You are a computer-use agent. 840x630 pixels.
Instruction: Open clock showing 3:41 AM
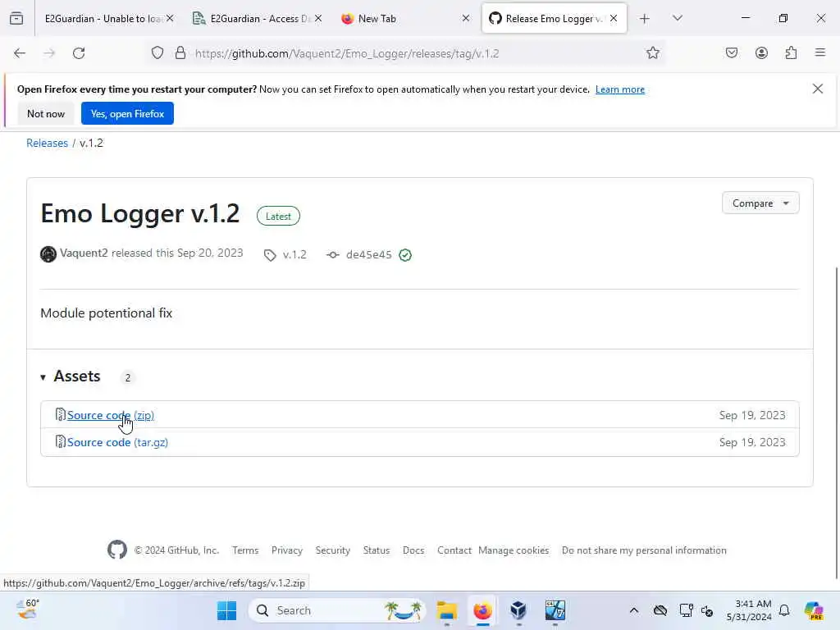749,610
